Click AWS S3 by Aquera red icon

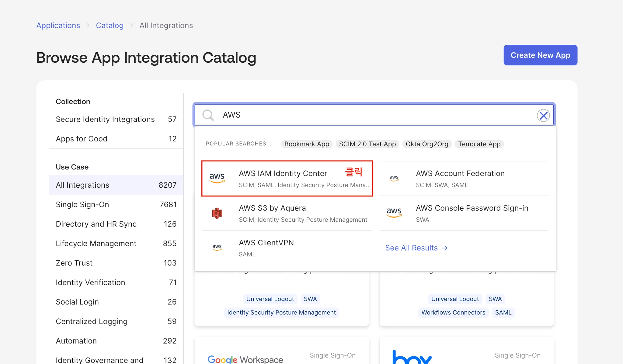click(217, 213)
